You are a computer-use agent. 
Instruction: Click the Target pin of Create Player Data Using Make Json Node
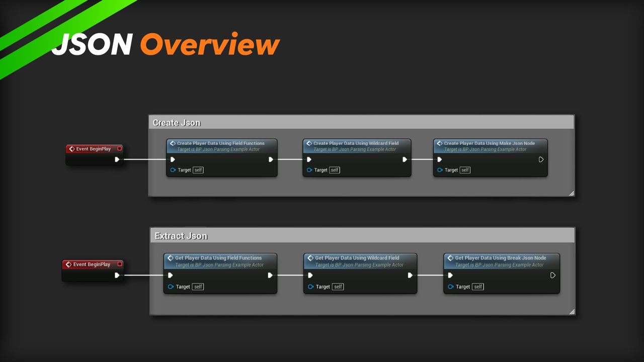click(x=440, y=170)
